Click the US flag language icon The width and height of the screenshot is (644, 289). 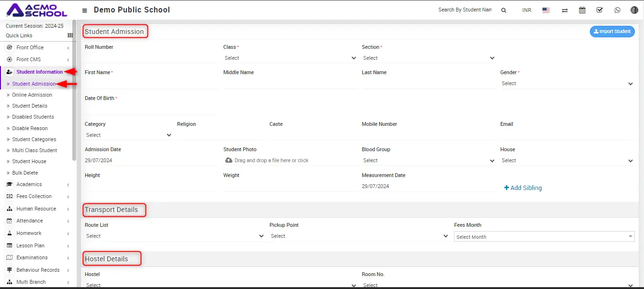coord(546,10)
